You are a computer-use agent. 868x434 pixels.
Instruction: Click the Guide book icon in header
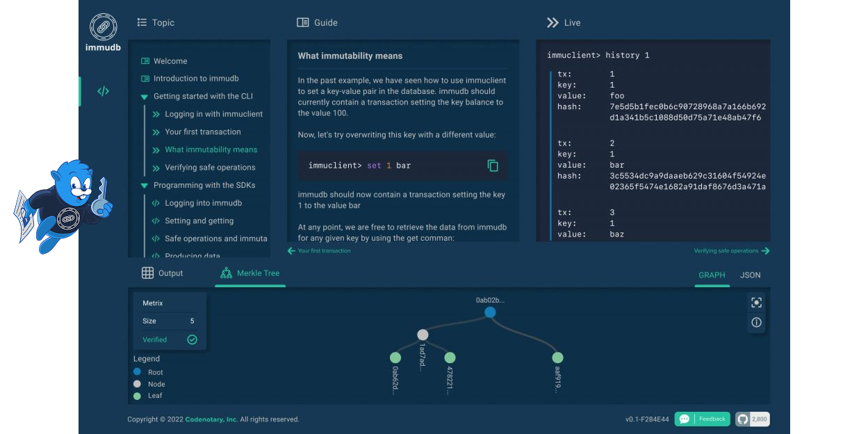click(x=303, y=22)
